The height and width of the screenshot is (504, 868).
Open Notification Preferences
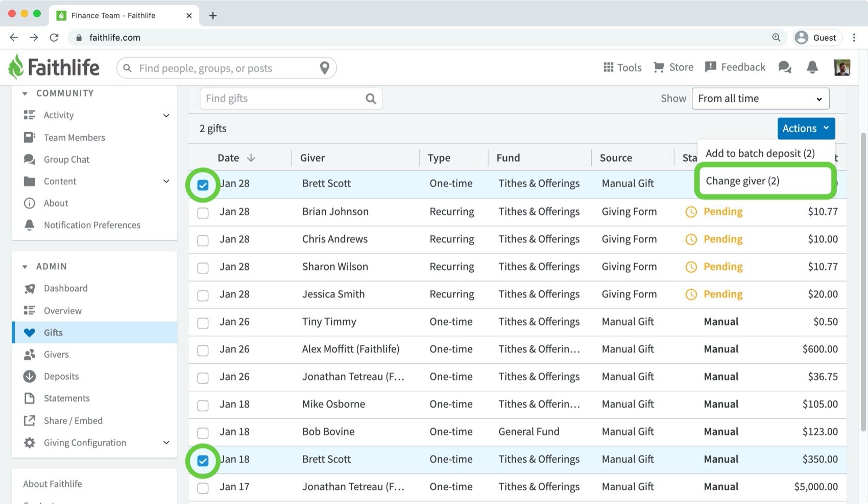pyautogui.click(x=92, y=225)
